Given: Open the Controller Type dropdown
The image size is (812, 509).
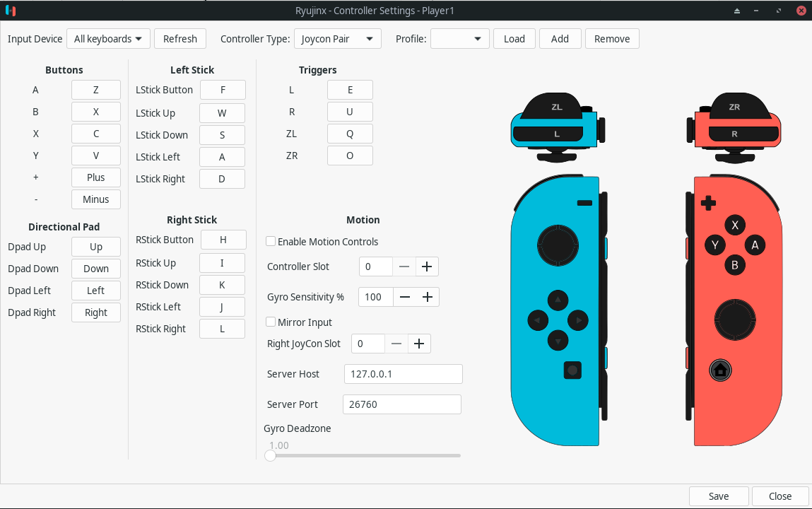Looking at the screenshot, I should [338, 39].
